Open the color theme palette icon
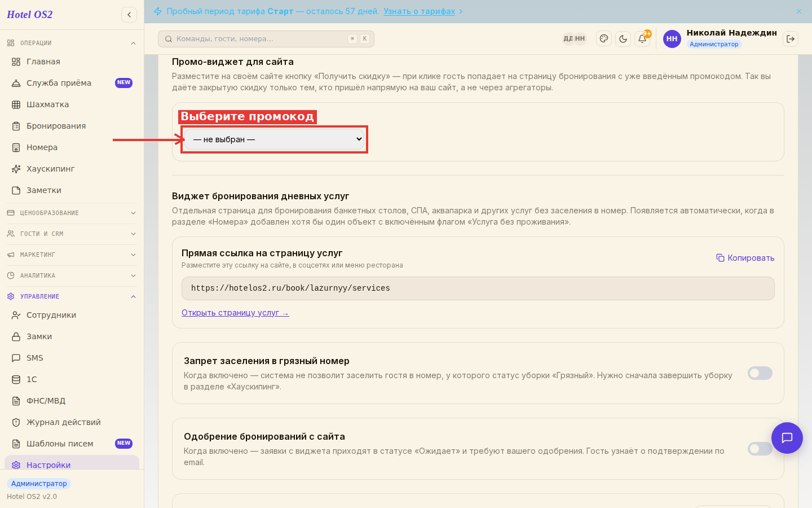The height and width of the screenshot is (508, 812). click(604, 39)
